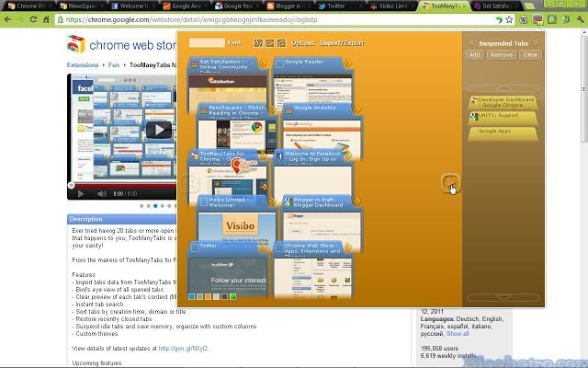Image resolution: width=588 pixels, height=368 pixels.
Task: Click the TooManyTabs extension icon in toolbar
Action: (x=537, y=19)
